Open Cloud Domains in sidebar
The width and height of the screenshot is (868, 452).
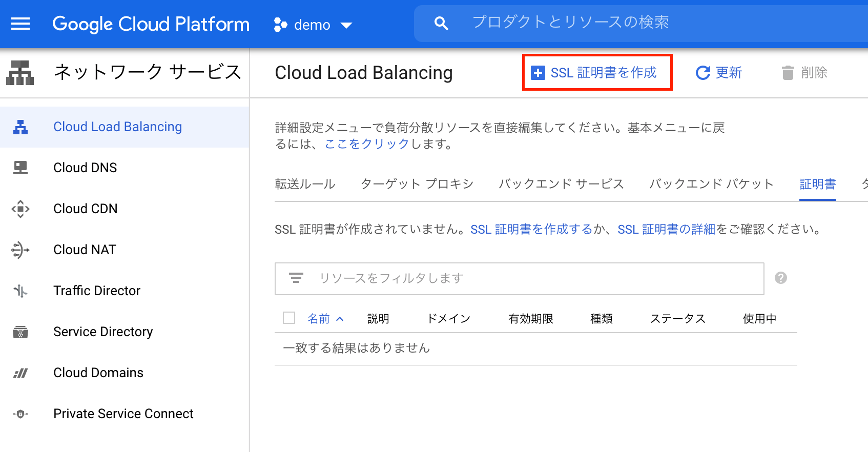pos(125,373)
